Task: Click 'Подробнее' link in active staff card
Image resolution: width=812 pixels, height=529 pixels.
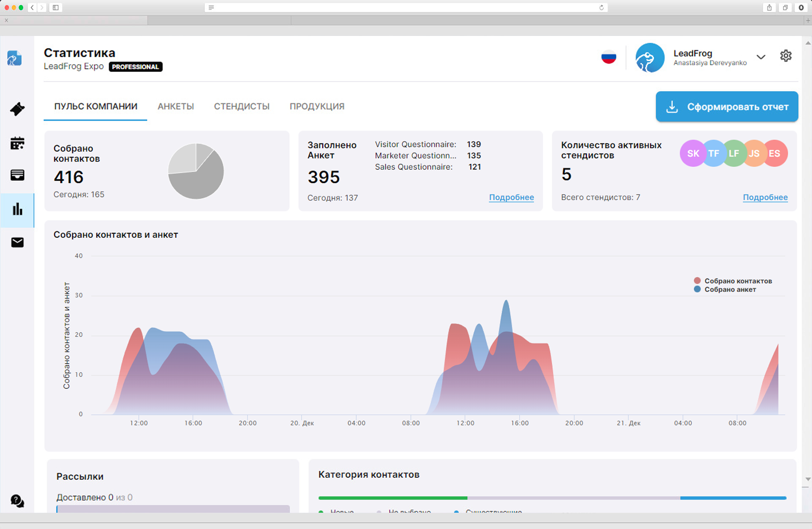Action: 765,198
